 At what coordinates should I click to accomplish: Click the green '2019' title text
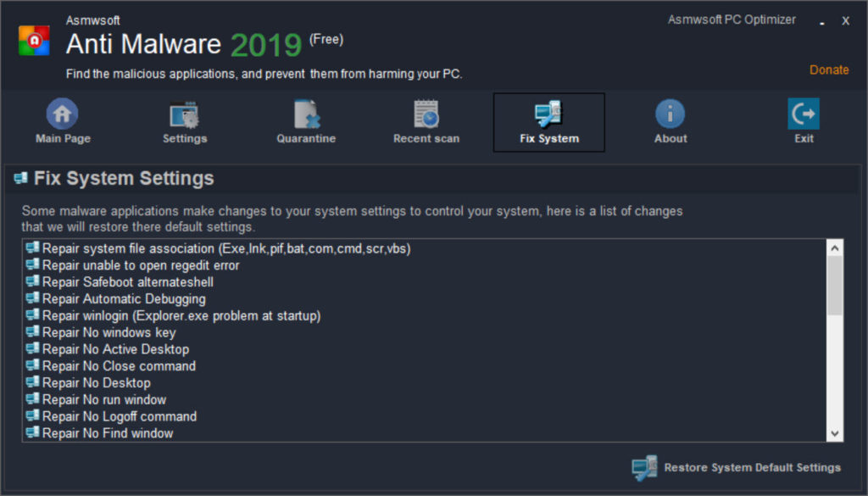pos(266,45)
